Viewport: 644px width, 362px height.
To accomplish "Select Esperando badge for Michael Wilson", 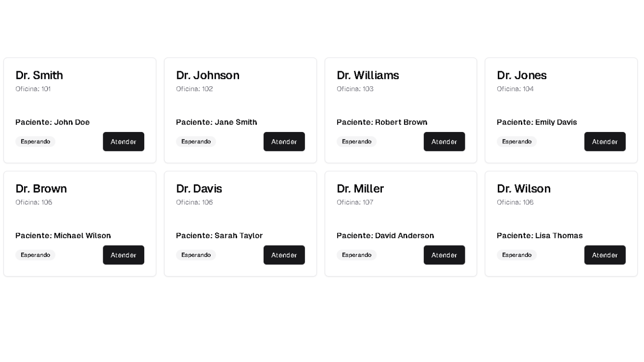I will (x=35, y=255).
